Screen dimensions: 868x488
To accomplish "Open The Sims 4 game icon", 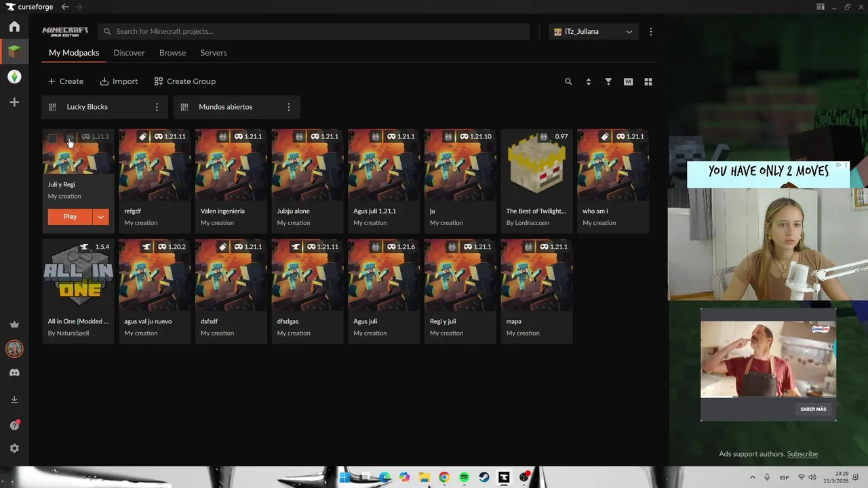I will (14, 77).
